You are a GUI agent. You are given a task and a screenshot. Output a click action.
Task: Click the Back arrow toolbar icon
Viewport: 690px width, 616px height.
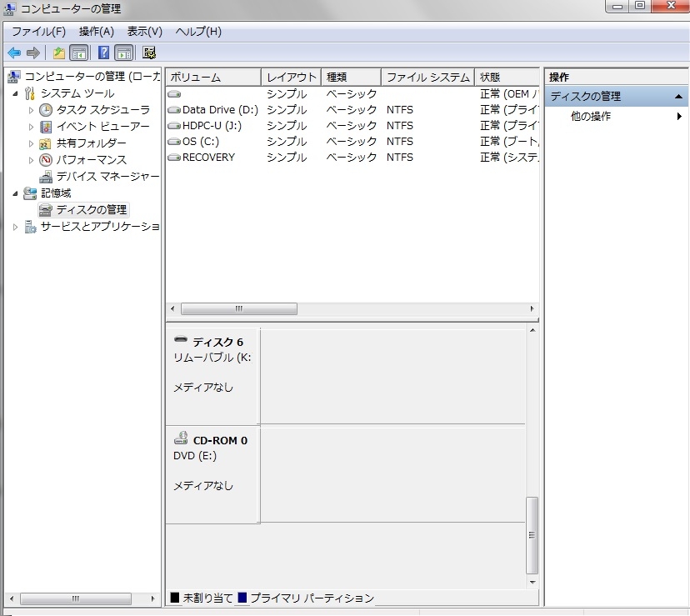(14, 53)
